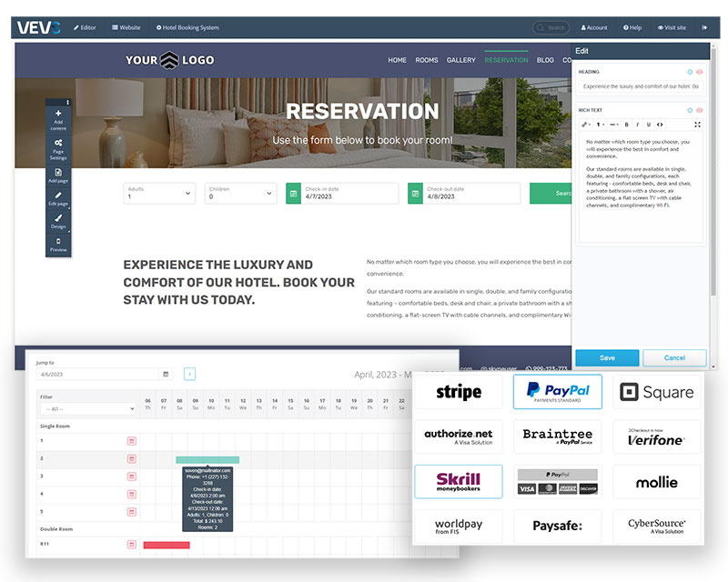Open the Hotel Booking System menu
The image size is (728, 582).
[x=187, y=28]
